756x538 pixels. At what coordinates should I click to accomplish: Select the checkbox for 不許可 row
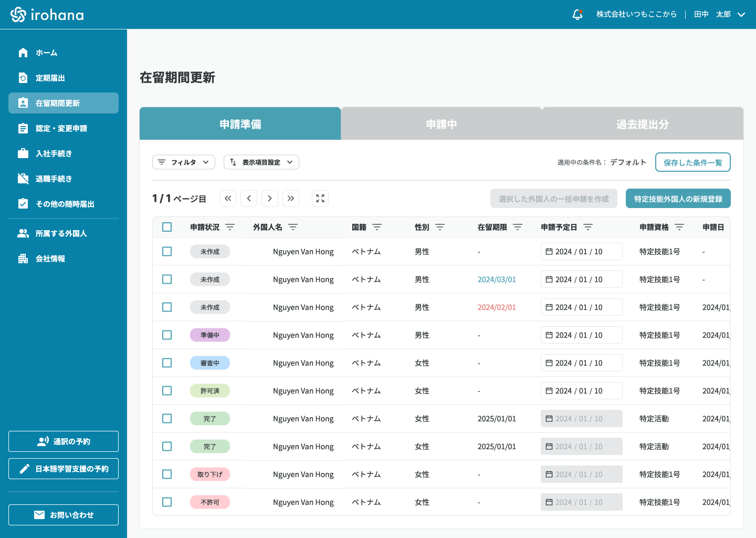[167, 502]
